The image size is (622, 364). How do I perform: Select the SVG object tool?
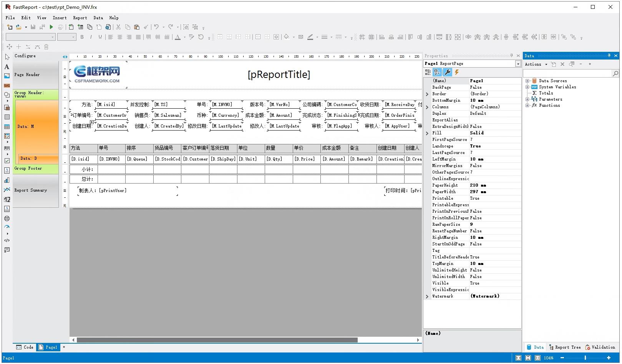tap(7, 86)
